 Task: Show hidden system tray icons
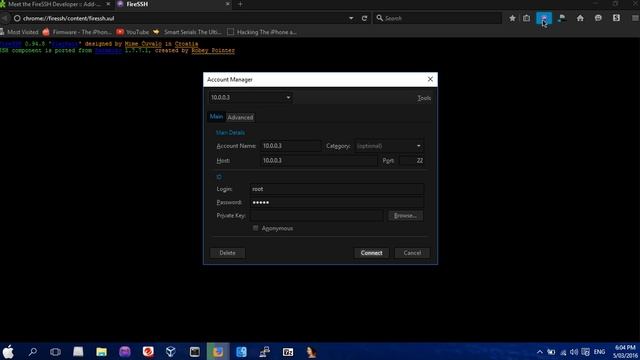click(x=540, y=352)
